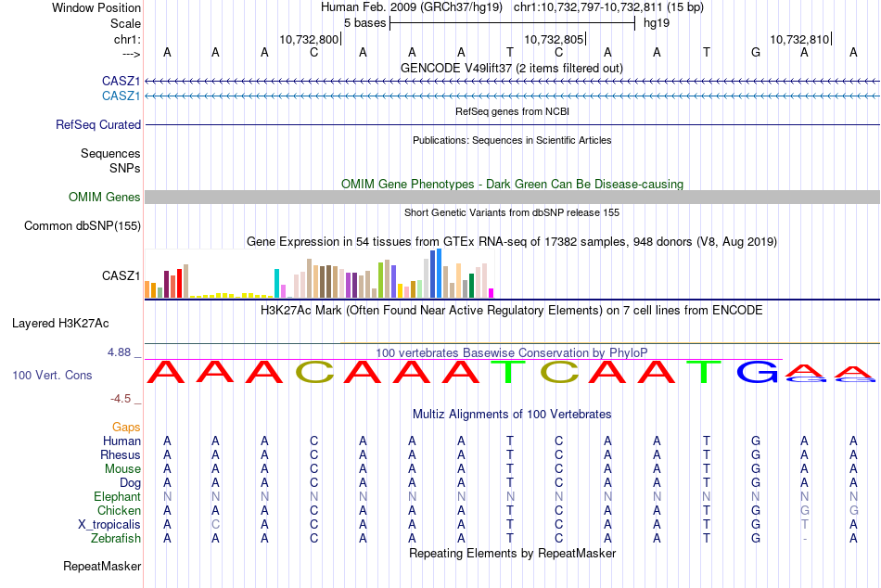Click the GENCODE V49lift37 track title
The image size is (881, 588).
pyautogui.click(x=512, y=68)
